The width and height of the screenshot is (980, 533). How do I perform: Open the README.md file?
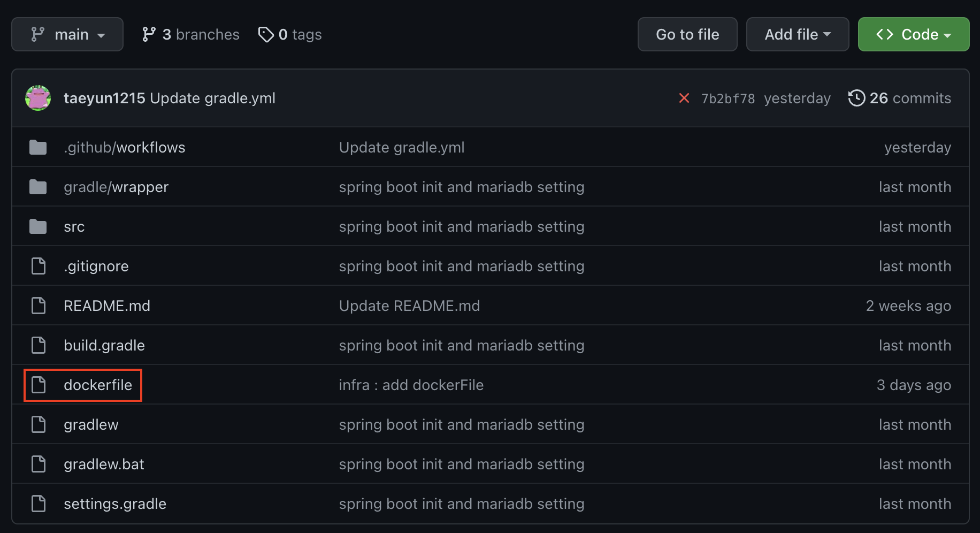pyautogui.click(x=107, y=306)
